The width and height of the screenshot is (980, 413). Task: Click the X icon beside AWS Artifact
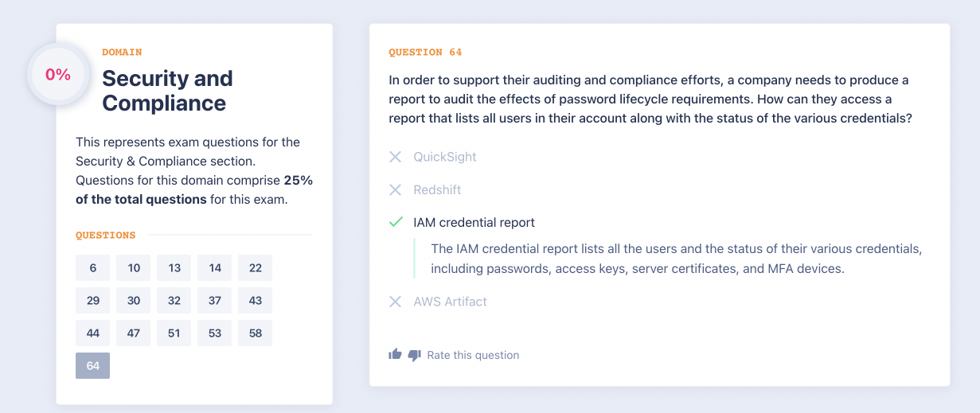click(395, 302)
